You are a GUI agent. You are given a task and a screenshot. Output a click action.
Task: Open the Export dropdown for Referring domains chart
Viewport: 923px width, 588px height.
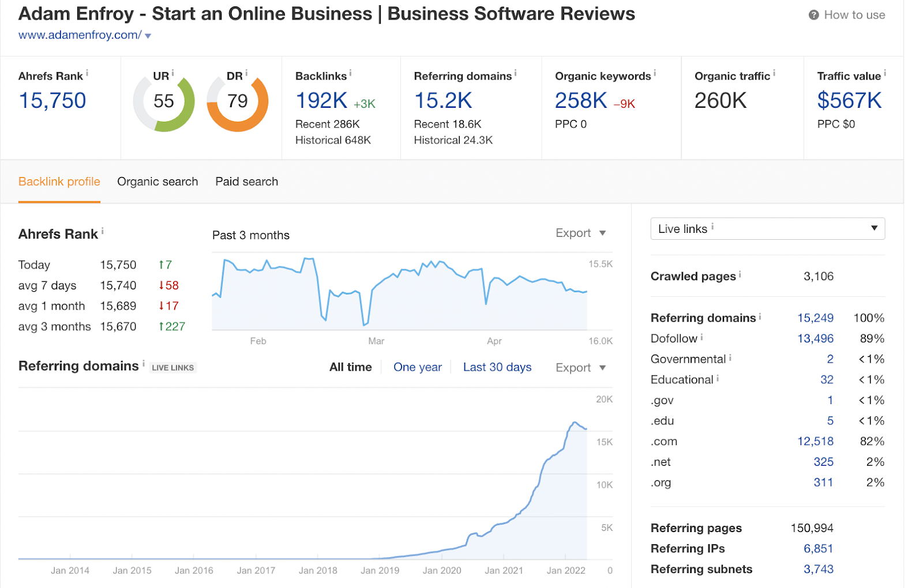tap(581, 368)
